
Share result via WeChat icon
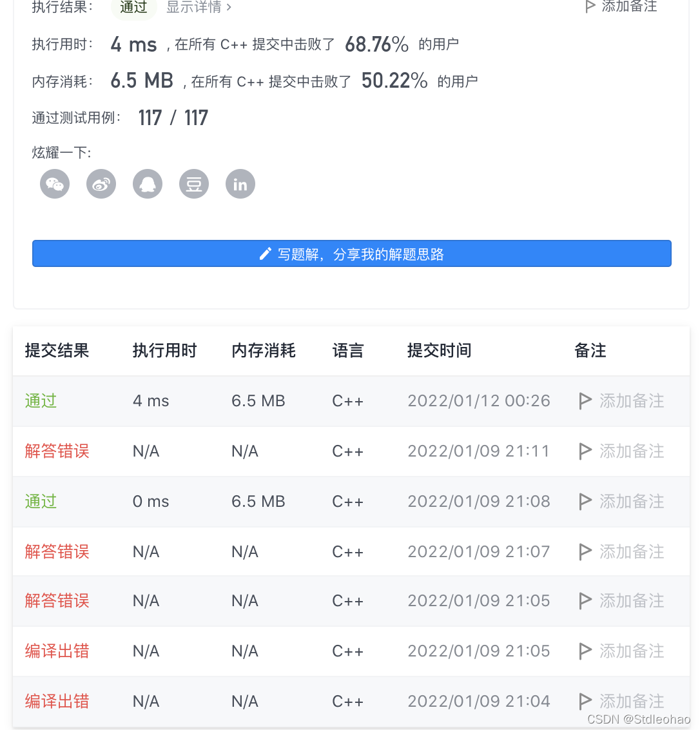pyautogui.click(x=55, y=184)
